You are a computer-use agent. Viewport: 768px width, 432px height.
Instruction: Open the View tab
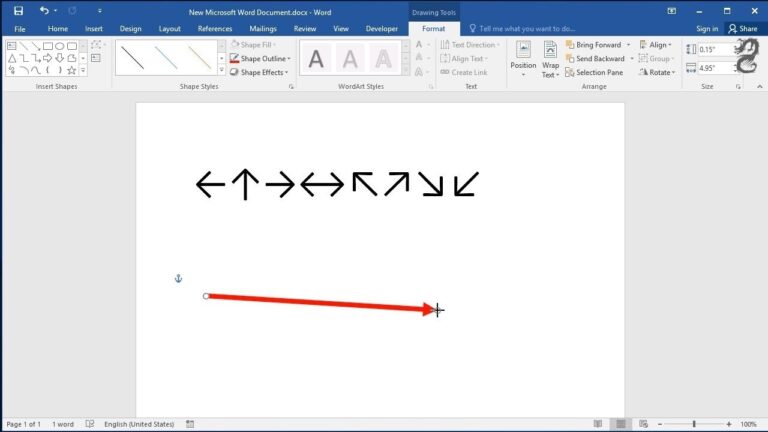[341, 29]
